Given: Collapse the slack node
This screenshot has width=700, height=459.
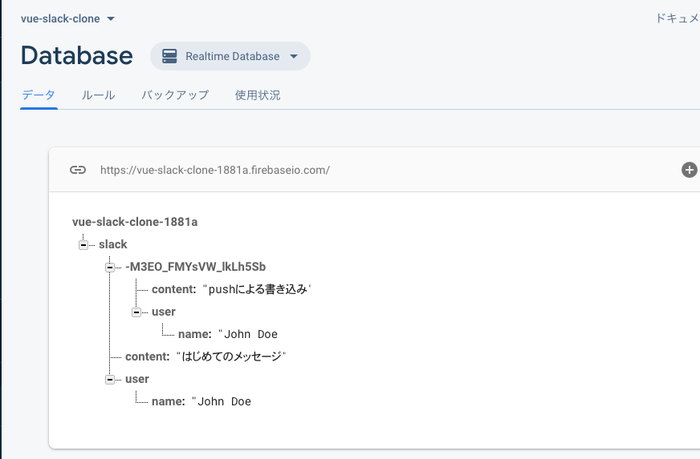Looking at the screenshot, I should (83, 245).
